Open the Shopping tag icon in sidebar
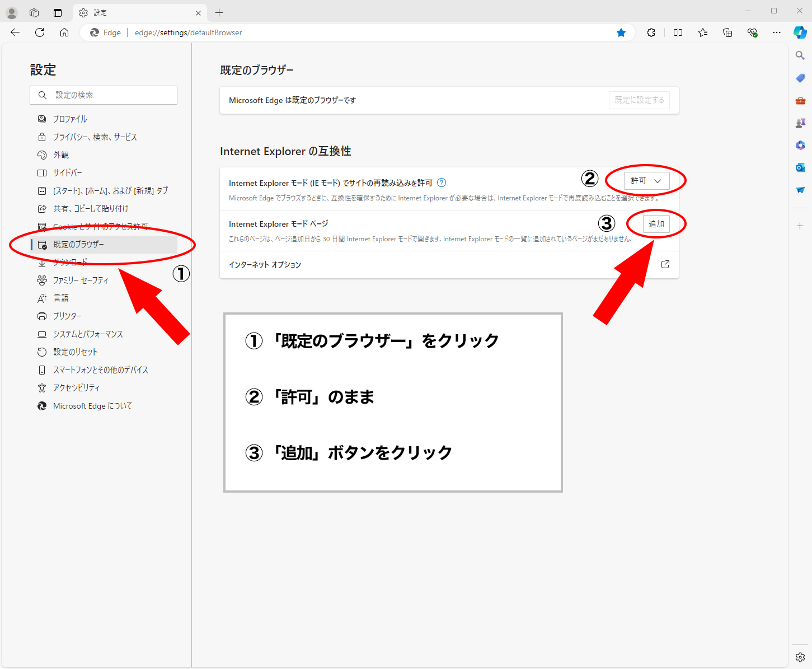 tap(800, 78)
